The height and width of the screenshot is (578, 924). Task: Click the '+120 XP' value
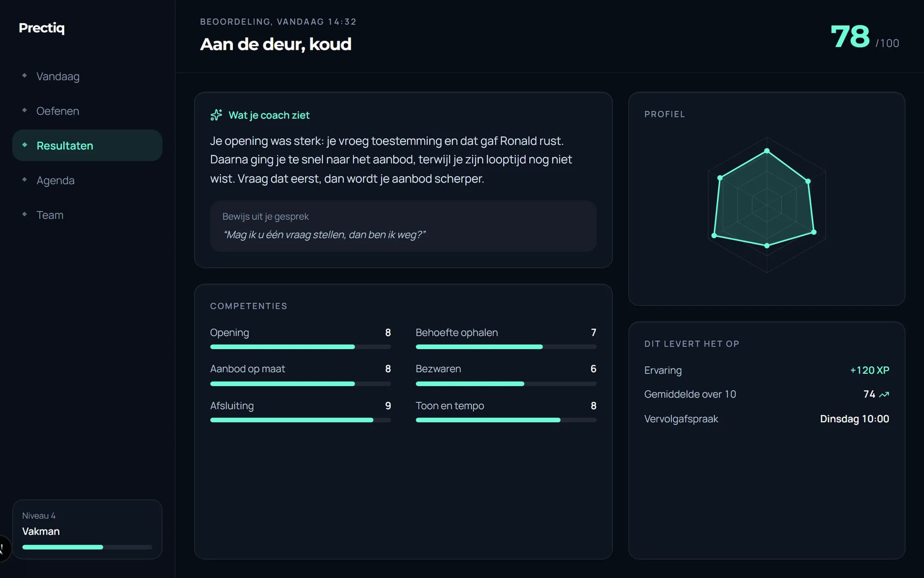click(x=869, y=370)
